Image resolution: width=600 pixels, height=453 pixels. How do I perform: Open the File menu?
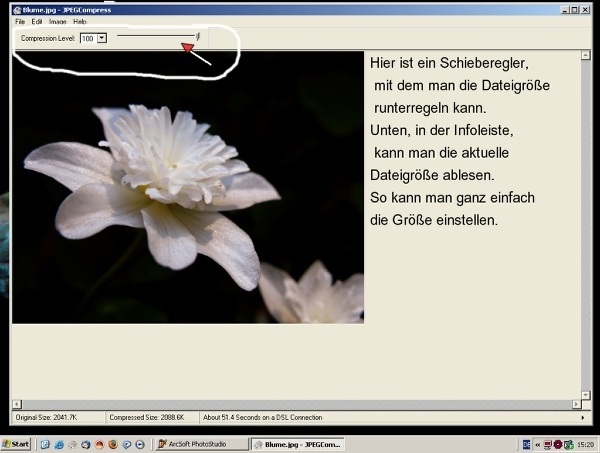pyautogui.click(x=19, y=21)
